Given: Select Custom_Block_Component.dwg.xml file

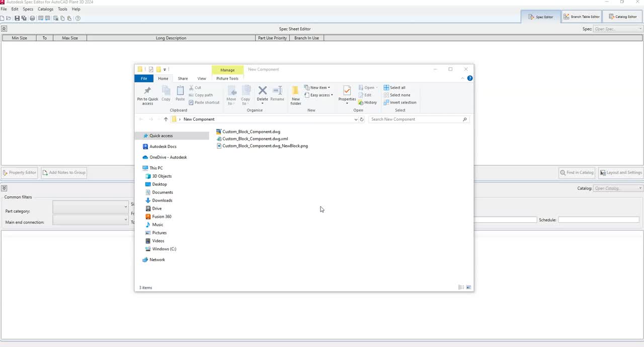Looking at the screenshot, I should pos(252,139).
